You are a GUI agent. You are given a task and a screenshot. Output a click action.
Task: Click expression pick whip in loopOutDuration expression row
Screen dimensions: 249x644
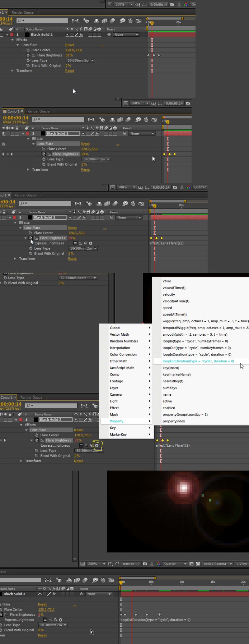pyautogui.click(x=55, y=620)
